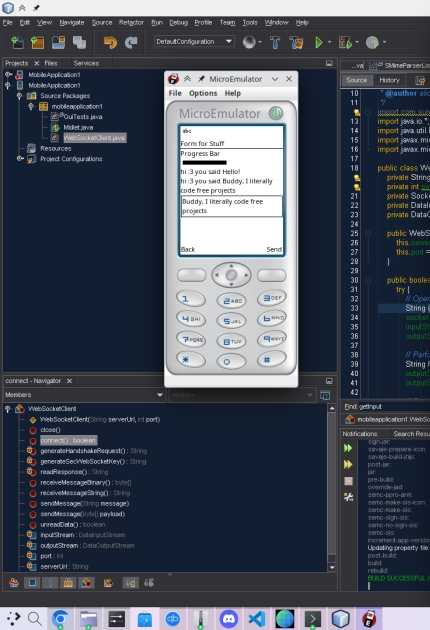430x630 pixels.
Task: Click the Clean and Build icon
Action: tap(296, 42)
